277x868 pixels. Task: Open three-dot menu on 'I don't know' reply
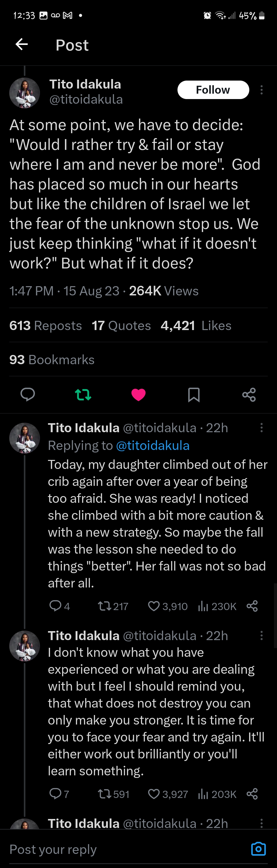pos(262,636)
